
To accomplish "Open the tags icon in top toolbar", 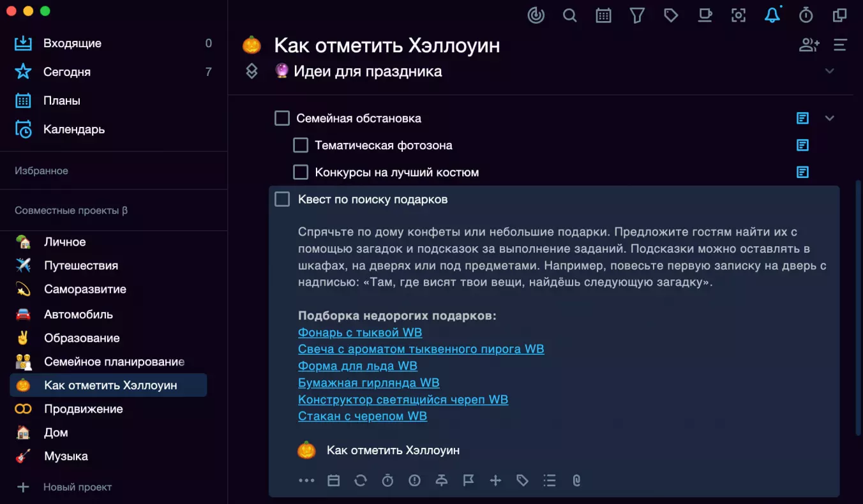I will coord(671,15).
